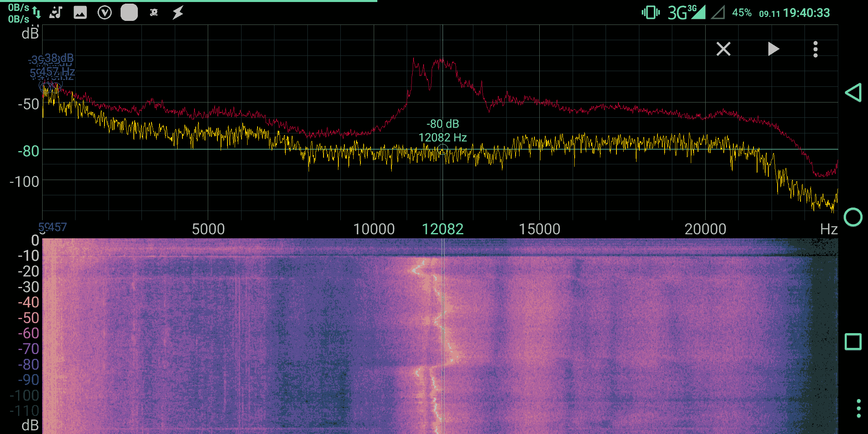Click the 12082 frequency label on the axis
Screen dimensions: 868x434
[442, 229]
